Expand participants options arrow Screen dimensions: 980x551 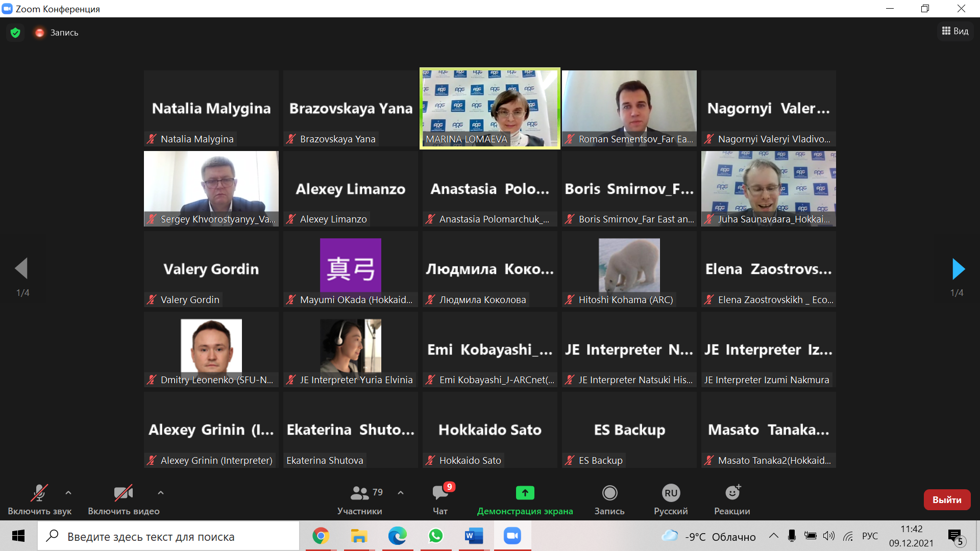point(401,493)
